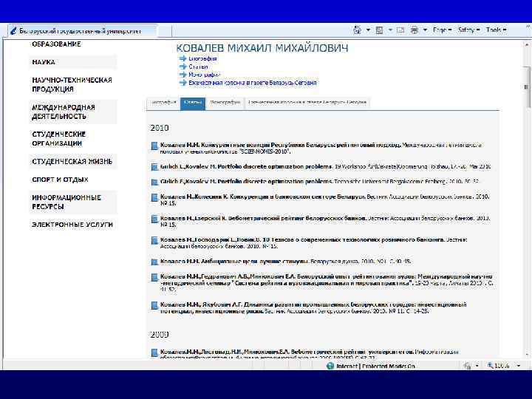
Task: Open ЭЛЕКТРОННЫЕ УСЛУГИ menu item
Action: [72, 225]
